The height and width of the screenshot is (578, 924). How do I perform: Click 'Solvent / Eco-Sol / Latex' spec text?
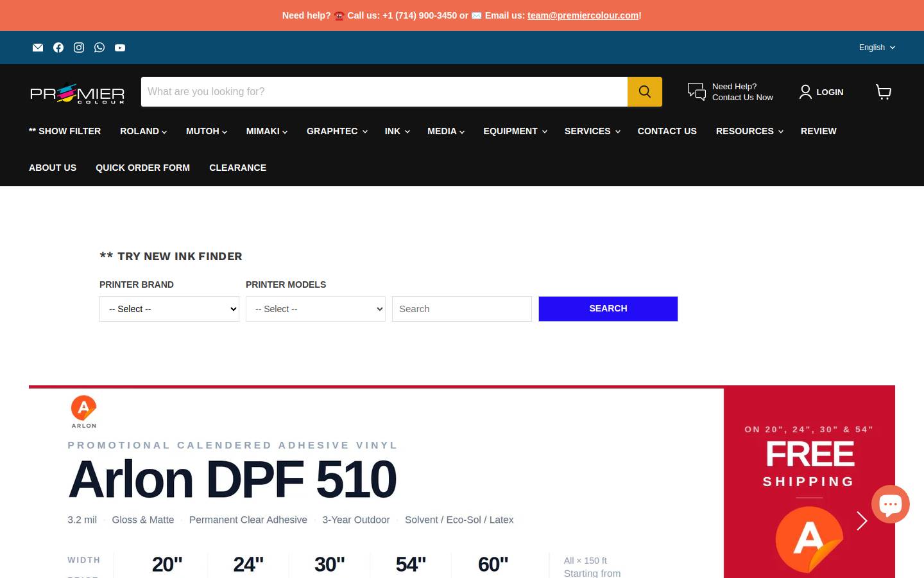459,520
